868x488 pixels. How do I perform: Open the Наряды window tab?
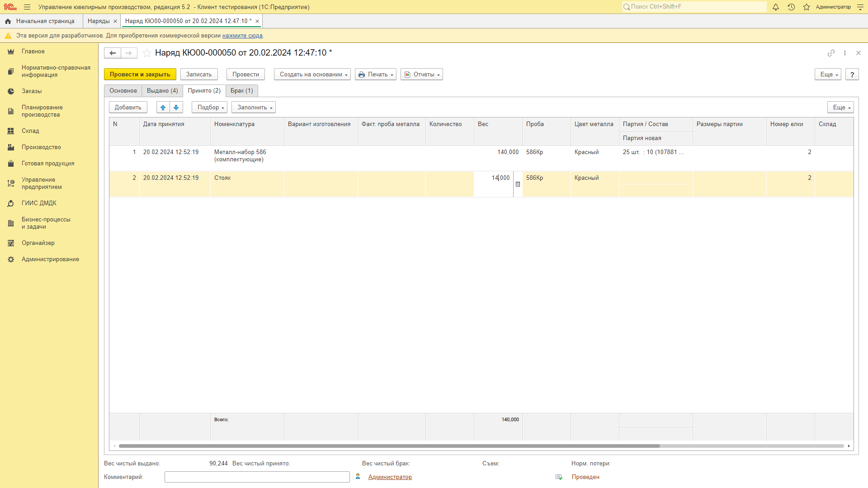(x=99, y=21)
